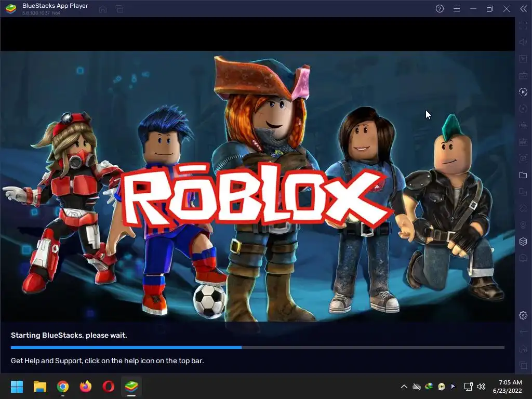Click the cloud sync icon in system tray
This screenshot has width=532, height=399.
coord(417,387)
